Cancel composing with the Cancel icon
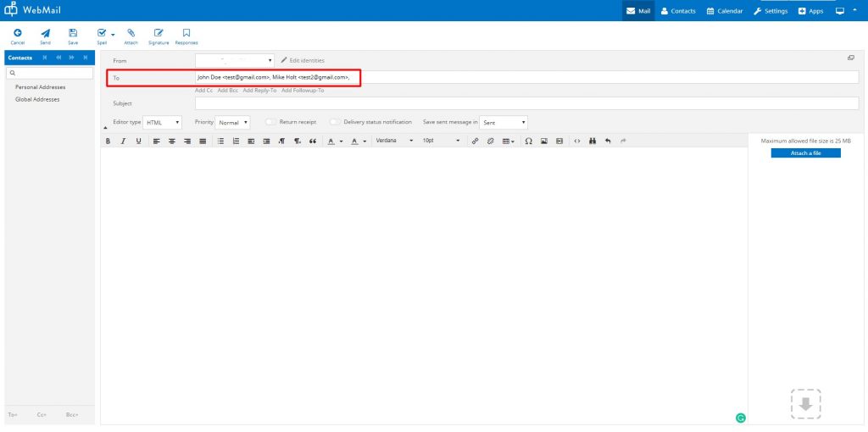 click(18, 33)
